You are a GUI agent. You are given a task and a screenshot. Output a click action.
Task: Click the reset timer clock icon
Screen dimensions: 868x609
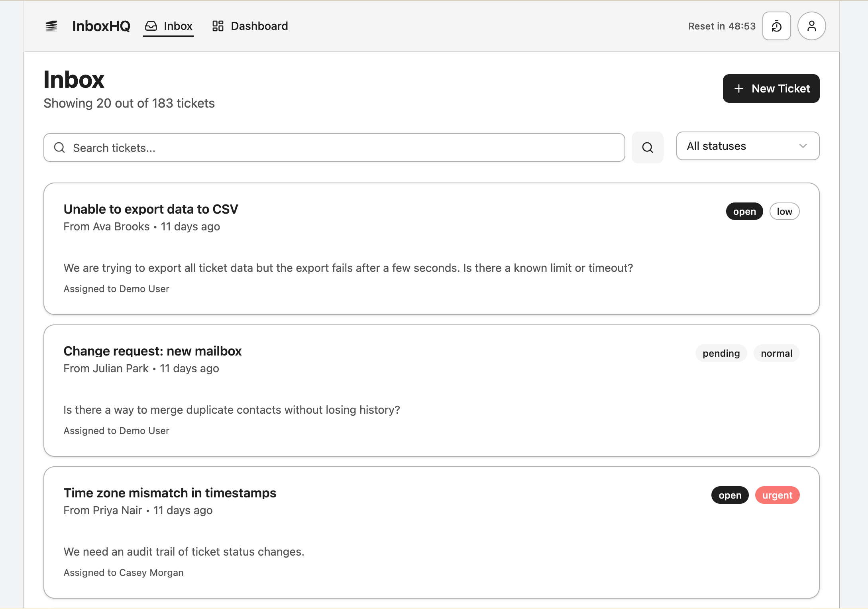(x=776, y=26)
